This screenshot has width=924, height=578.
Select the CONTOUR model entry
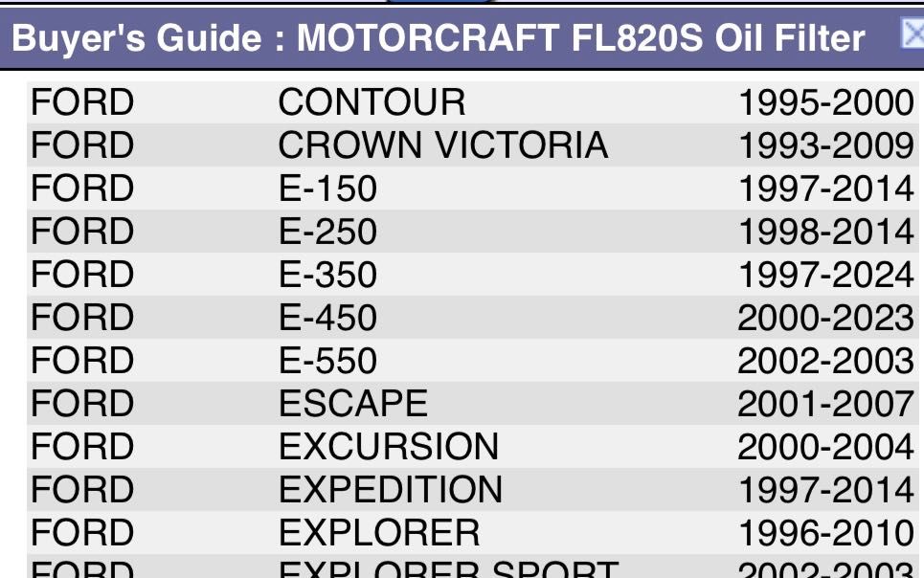[372, 102]
